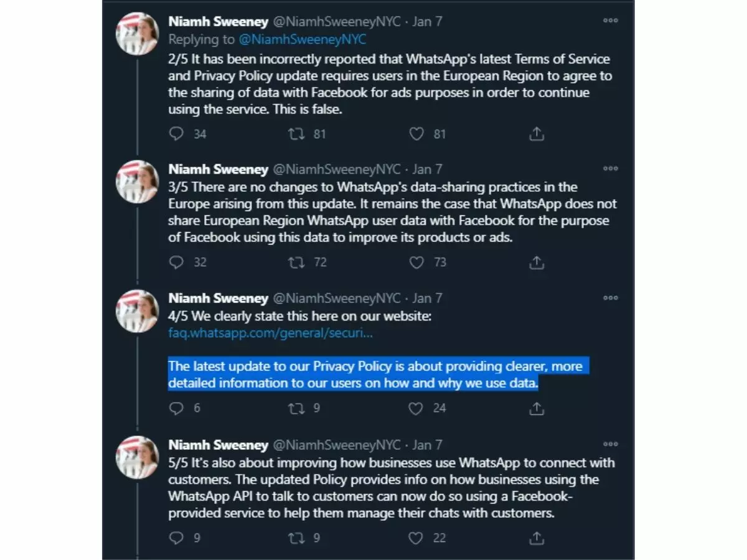Image resolution: width=747 pixels, height=560 pixels.
Task: Open Niamh Sweeney's avatar on the 5/5 tweet
Action: (x=138, y=457)
